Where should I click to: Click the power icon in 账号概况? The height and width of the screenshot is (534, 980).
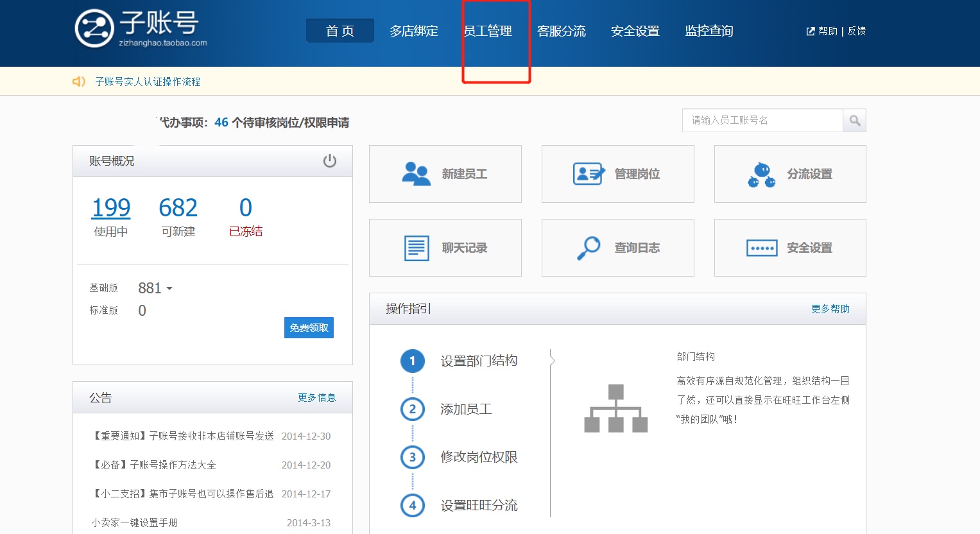[x=330, y=161]
